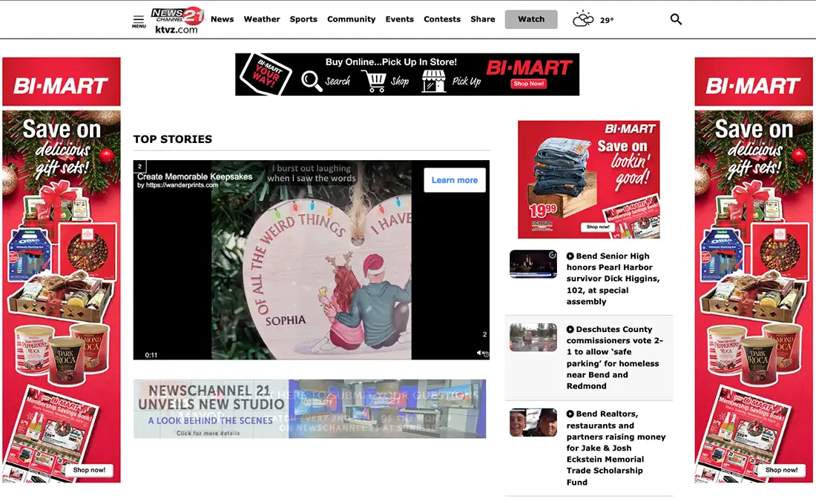Check the 29° temperature reading

coord(607,20)
